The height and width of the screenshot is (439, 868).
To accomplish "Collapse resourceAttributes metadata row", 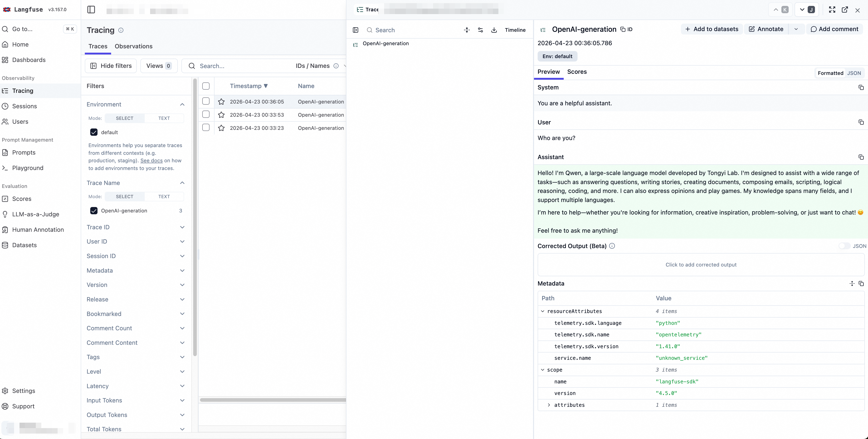I will coord(542,311).
